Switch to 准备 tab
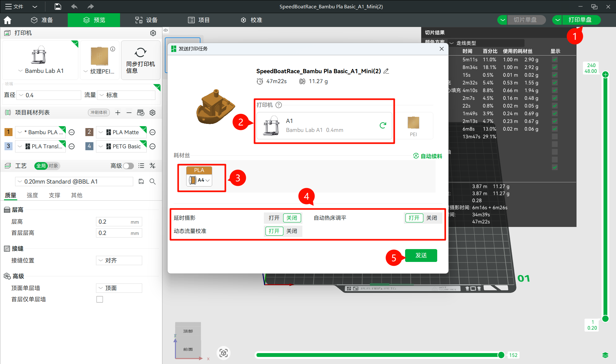Image resolution: width=616 pixels, height=364 pixels. [x=42, y=20]
